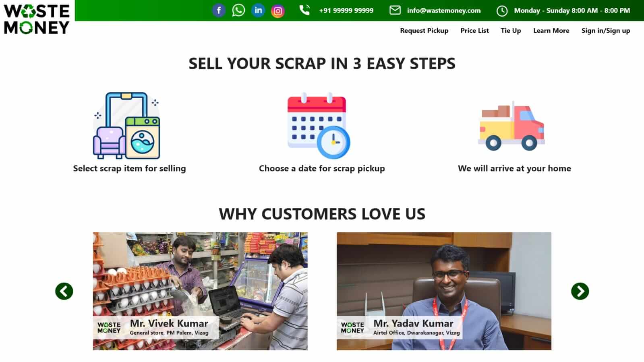
Task: Open the Request Pickup menu item
Action: point(424,31)
